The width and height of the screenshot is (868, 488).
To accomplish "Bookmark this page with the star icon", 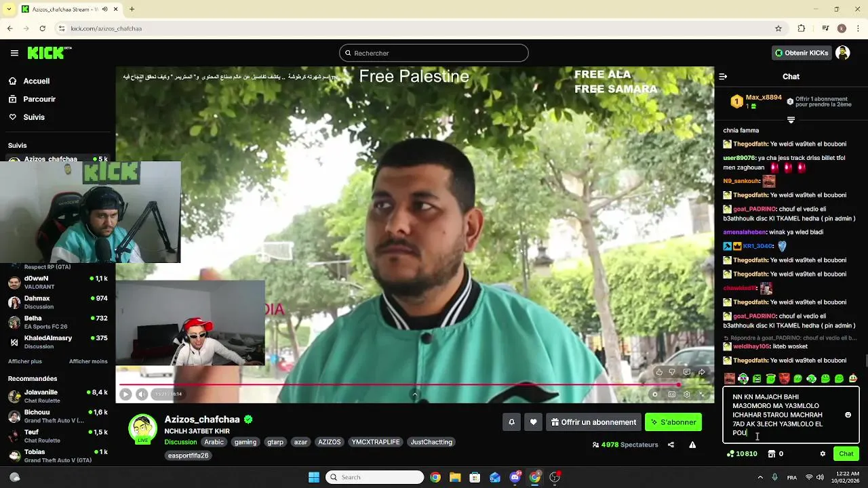I will tap(778, 28).
